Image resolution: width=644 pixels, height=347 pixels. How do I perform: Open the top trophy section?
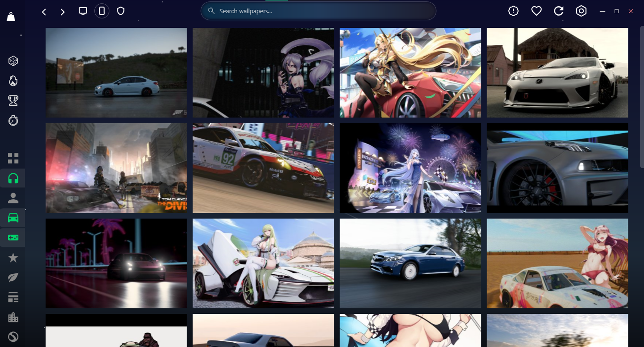coord(13,101)
